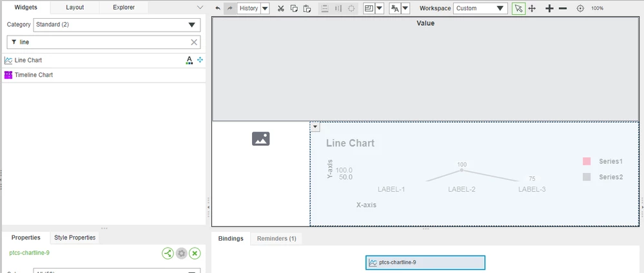Expand the layout view dropdown arrow
This screenshot has width=644, height=273.
coord(380,8)
